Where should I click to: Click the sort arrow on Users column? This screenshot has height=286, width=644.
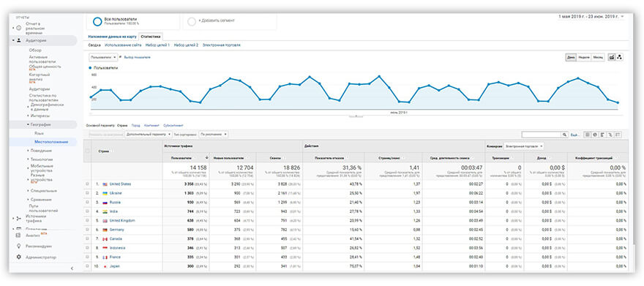(206, 157)
